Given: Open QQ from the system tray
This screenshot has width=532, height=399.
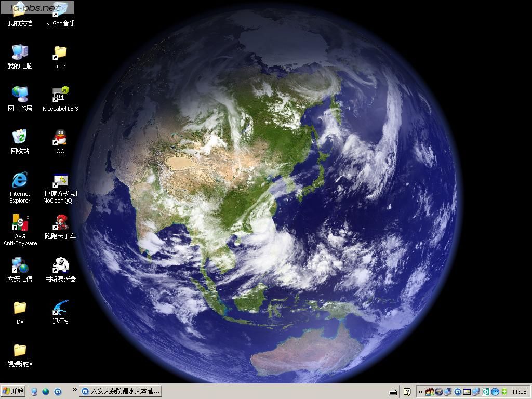Looking at the screenshot, I should (x=429, y=392).
